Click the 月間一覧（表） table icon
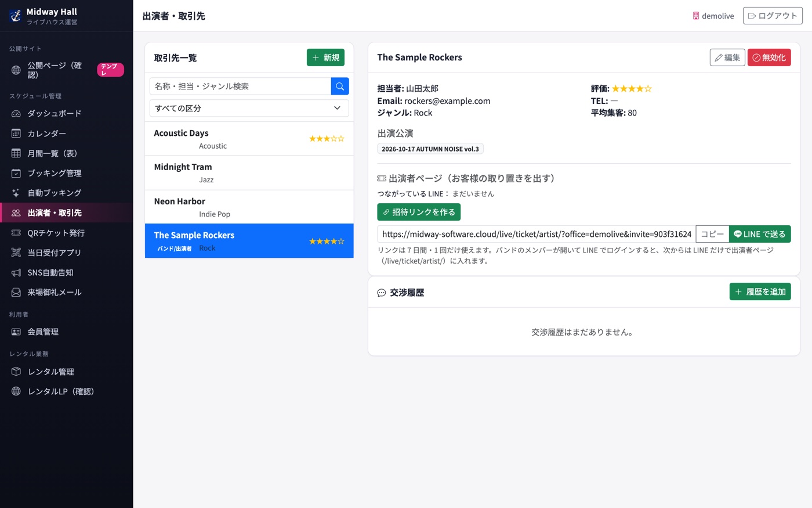 (x=16, y=153)
